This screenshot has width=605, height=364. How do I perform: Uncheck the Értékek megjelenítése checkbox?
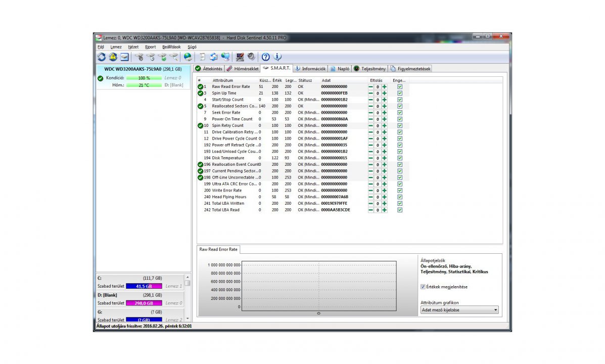pos(423,287)
